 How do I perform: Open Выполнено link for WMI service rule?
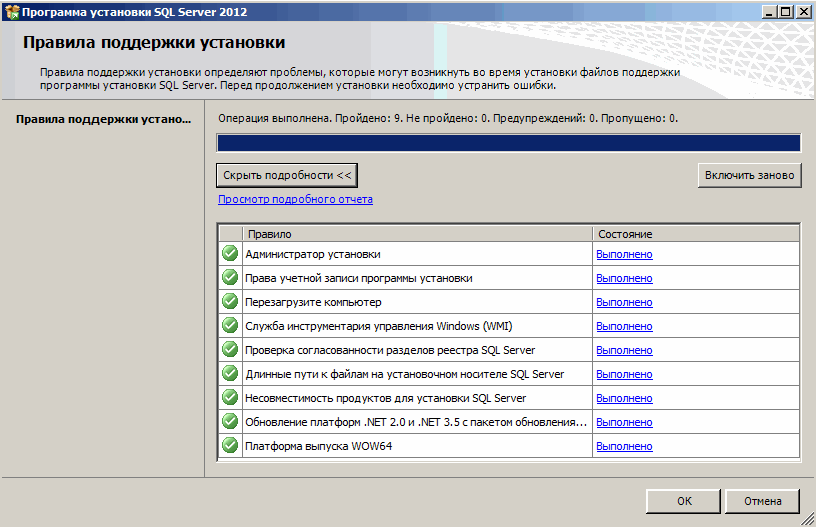[624, 326]
